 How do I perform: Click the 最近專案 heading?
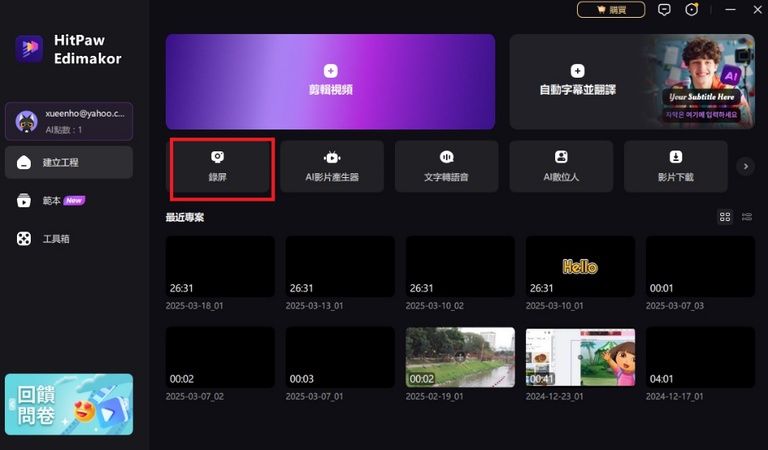pyautogui.click(x=185, y=217)
